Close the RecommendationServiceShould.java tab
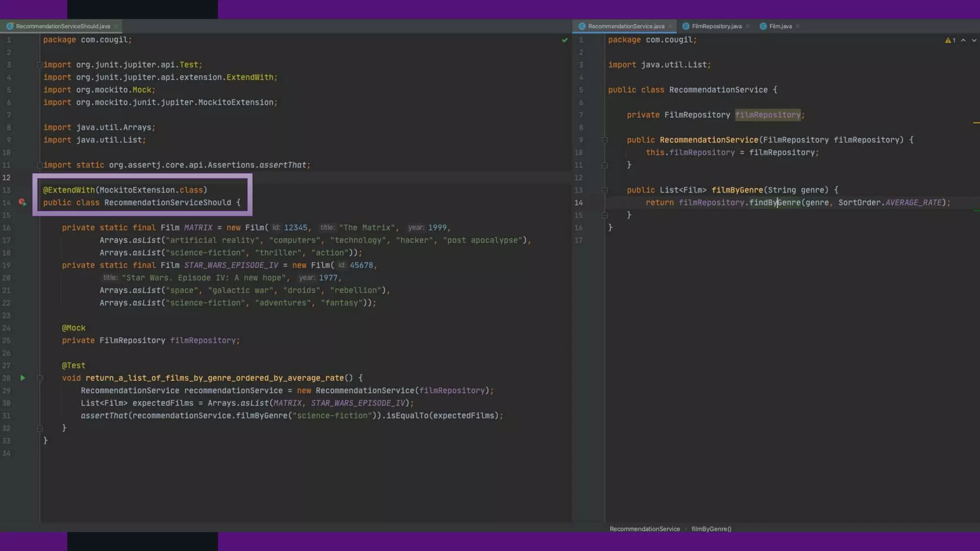This screenshot has width=980, height=551. click(116, 26)
